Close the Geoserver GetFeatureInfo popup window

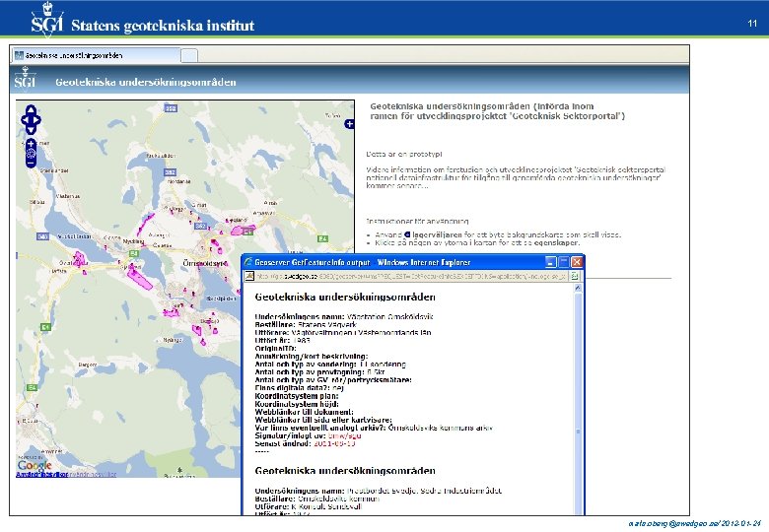point(577,262)
